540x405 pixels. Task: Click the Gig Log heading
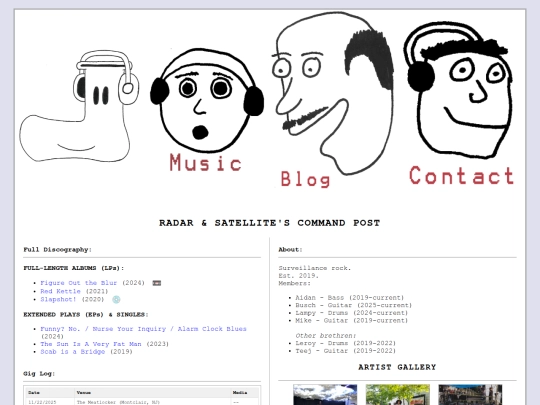point(39,374)
